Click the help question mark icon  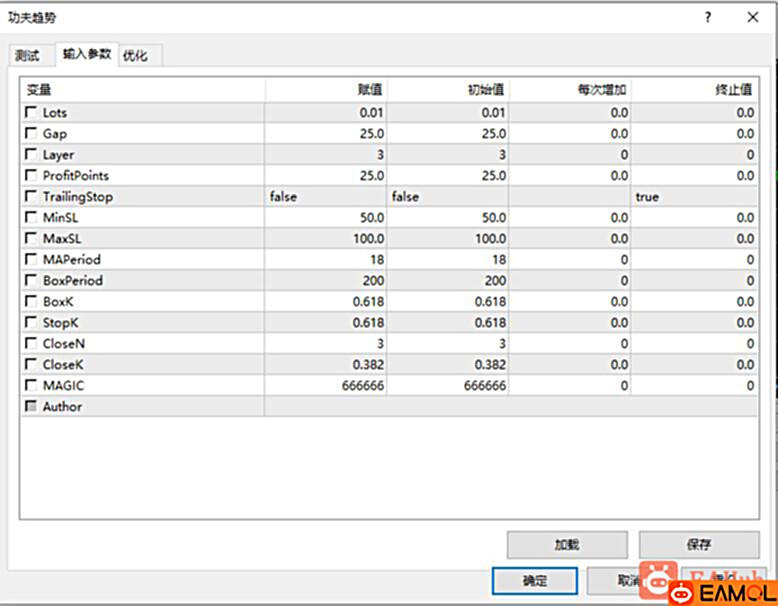pos(708,18)
